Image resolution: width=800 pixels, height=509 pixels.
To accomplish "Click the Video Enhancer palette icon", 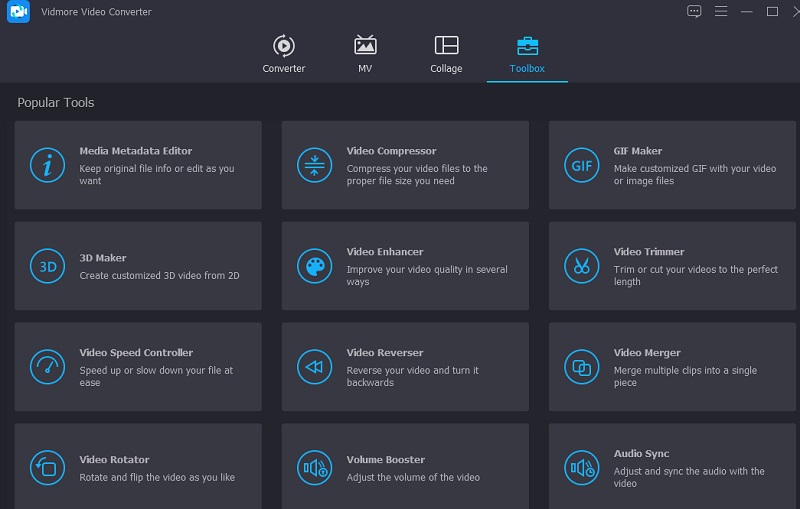I will point(314,267).
